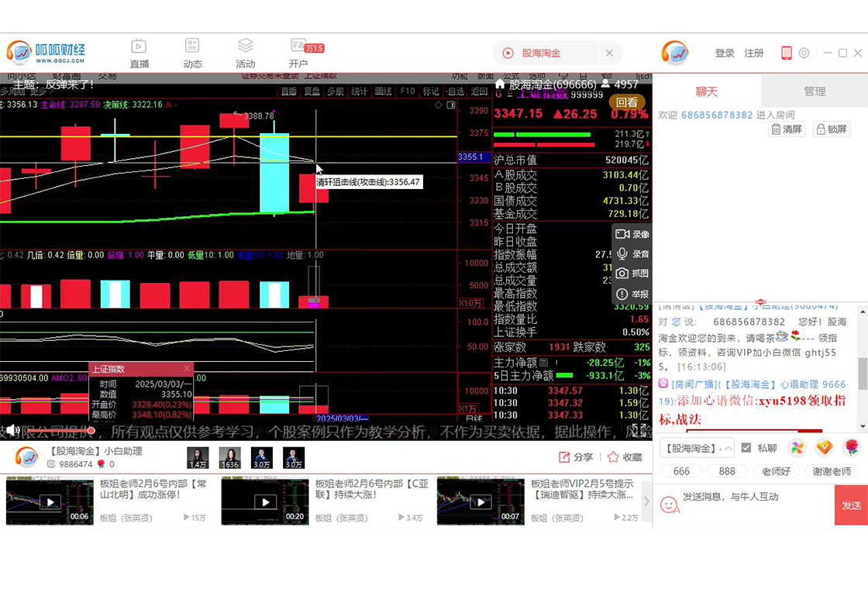Click the 房间广播 broadcast icon
The height and width of the screenshot is (589, 868).
pos(663,383)
